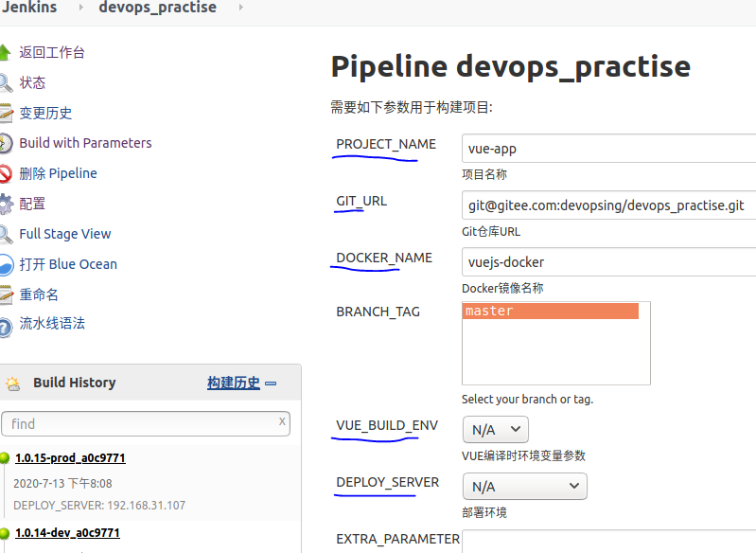
Task: Click the GIT_URL input field
Action: coord(609,205)
